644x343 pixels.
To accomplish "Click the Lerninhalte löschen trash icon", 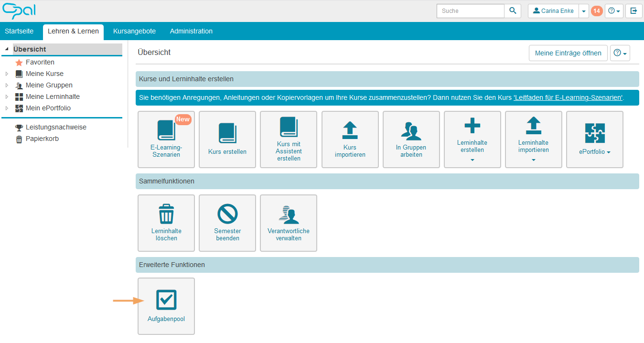I will click(x=166, y=214).
